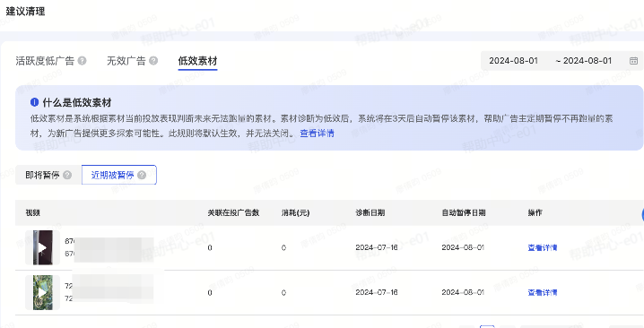
Task: Open 查看详情 for the second video row
Action: pyautogui.click(x=543, y=292)
